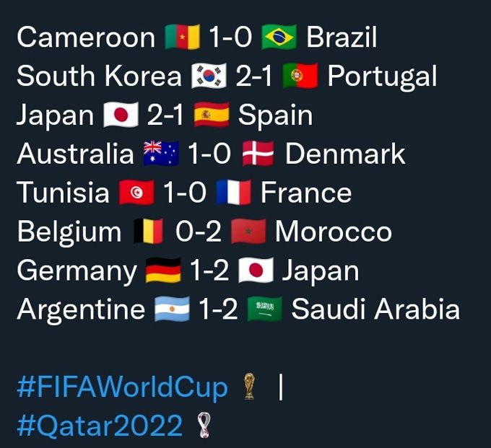The height and width of the screenshot is (448, 491).
Task: Click the Saudi Arabia flag emoji
Action: (x=264, y=309)
